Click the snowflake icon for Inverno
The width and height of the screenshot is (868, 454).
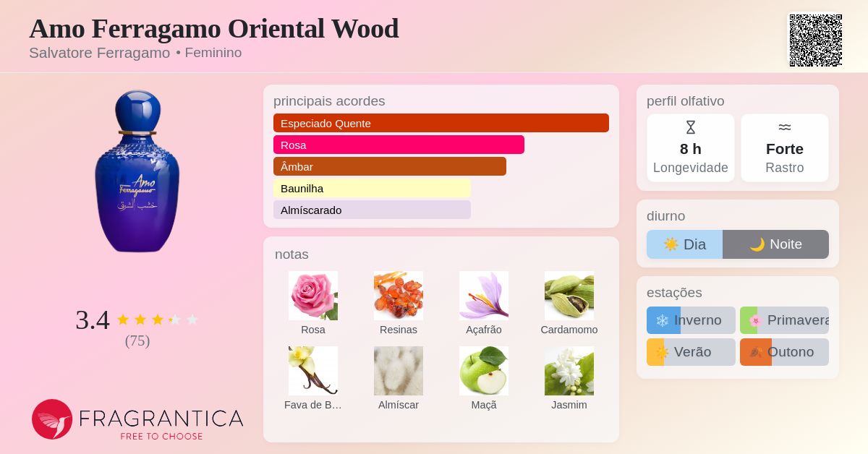click(x=662, y=320)
